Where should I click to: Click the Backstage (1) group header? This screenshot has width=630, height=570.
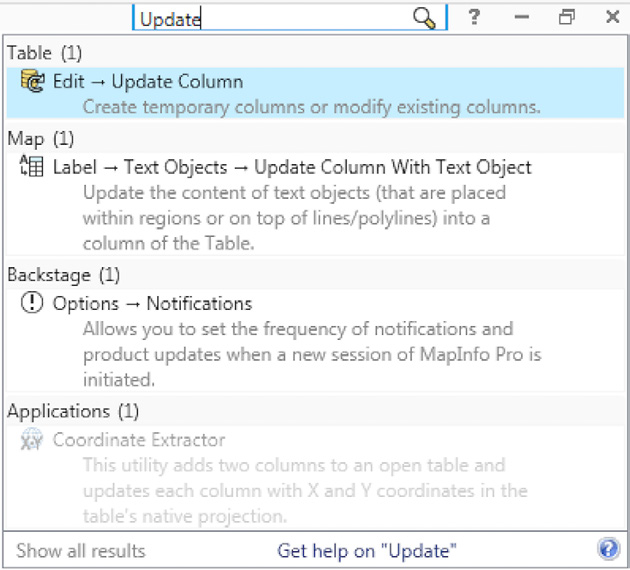click(x=64, y=274)
